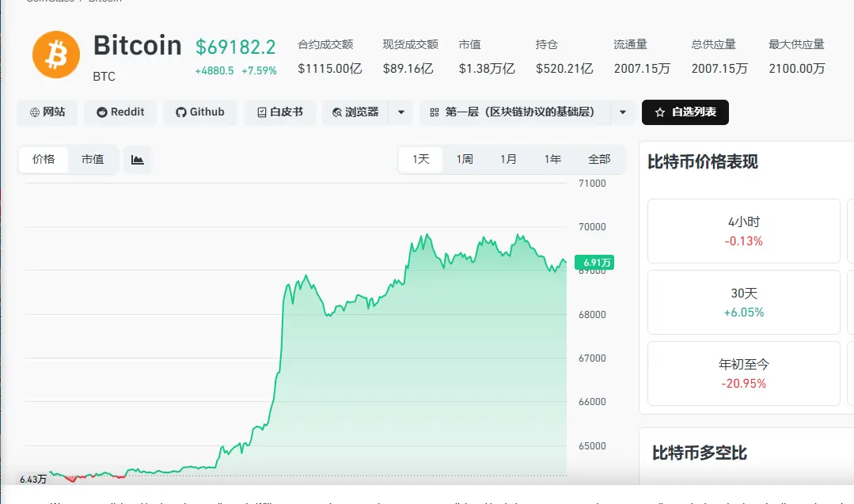Click the +4880.5 price change amount

(214, 70)
